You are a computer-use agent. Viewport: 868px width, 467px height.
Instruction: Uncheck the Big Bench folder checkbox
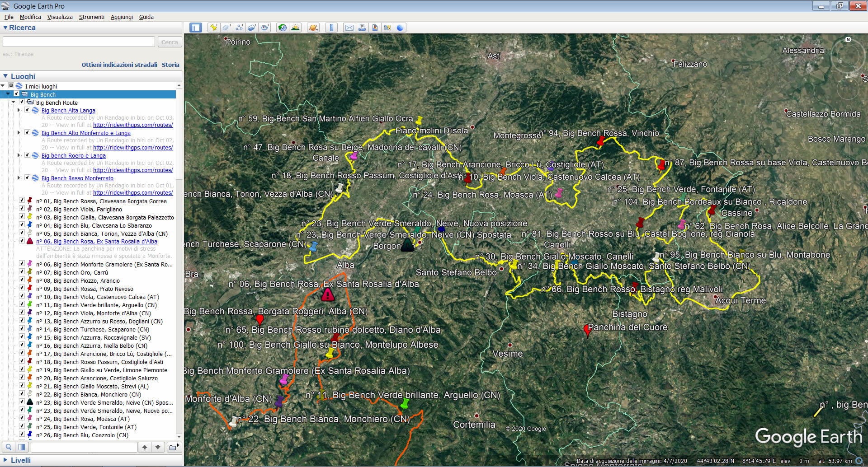click(x=17, y=94)
